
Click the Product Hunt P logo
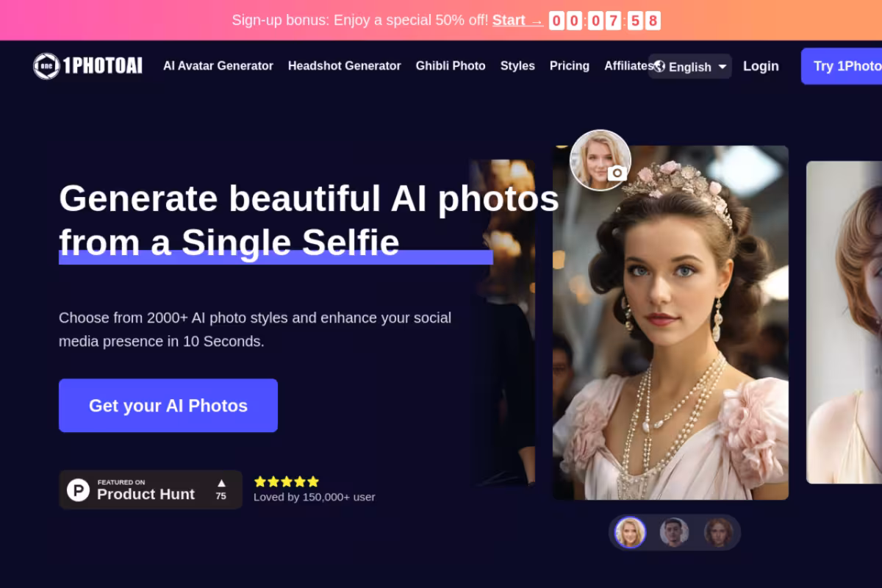tap(78, 490)
